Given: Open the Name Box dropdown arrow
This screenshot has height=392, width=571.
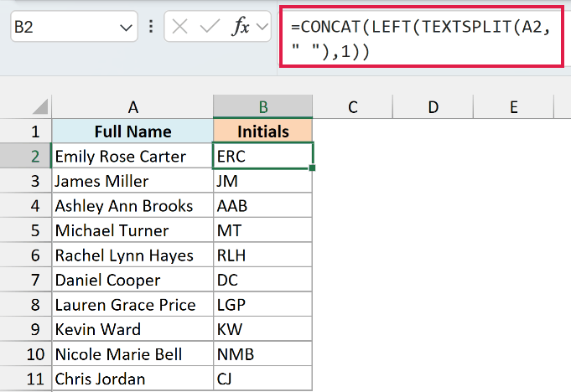Looking at the screenshot, I should point(126,28).
